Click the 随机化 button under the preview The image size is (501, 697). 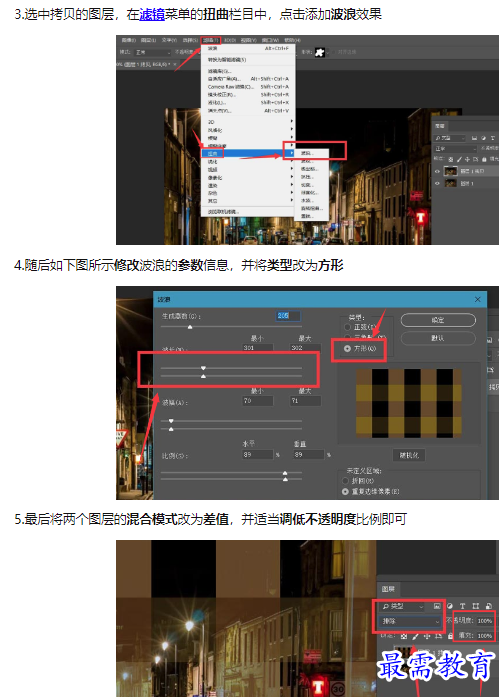tap(409, 455)
